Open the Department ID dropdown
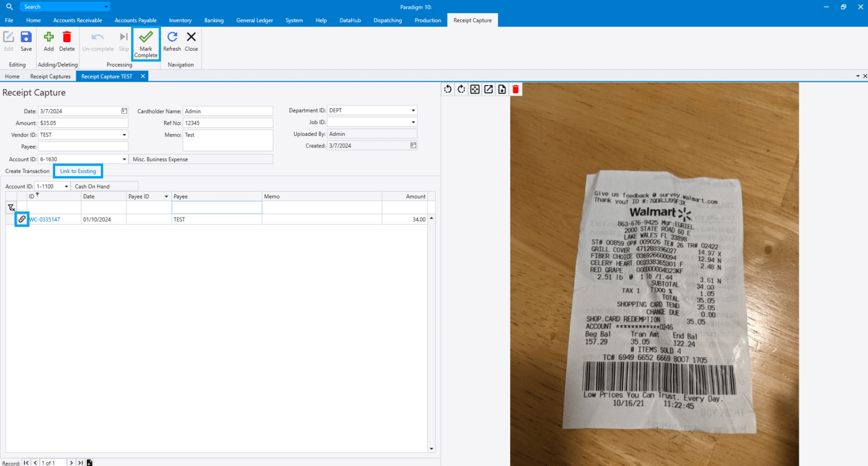The image size is (868, 466). click(x=413, y=110)
